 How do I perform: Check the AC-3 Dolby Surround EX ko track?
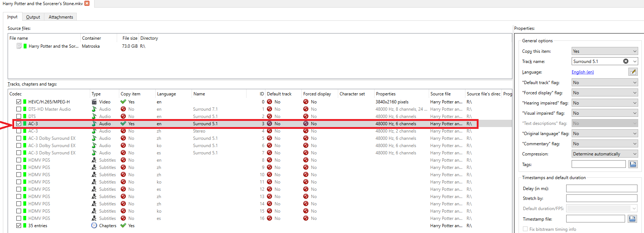pyautogui.click(x=19, y=146)
